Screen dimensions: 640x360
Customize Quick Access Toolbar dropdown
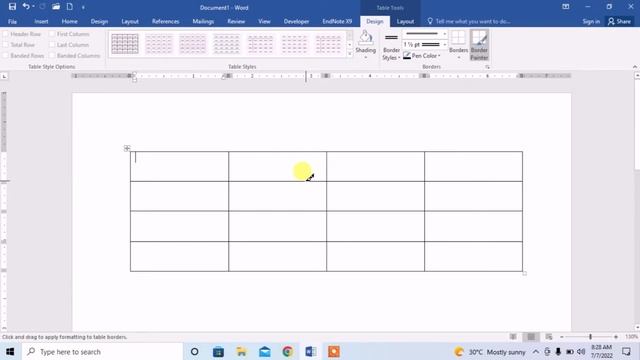tap(83, 7)
